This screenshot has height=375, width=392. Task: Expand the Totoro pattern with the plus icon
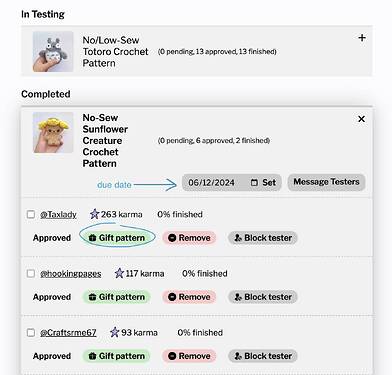click(x=362, y=38)
